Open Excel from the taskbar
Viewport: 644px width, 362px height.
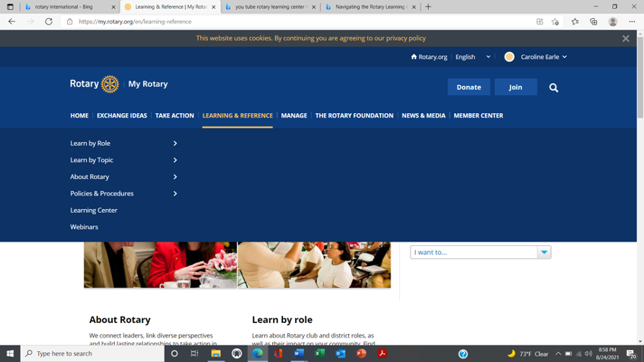tap(320, 353)
